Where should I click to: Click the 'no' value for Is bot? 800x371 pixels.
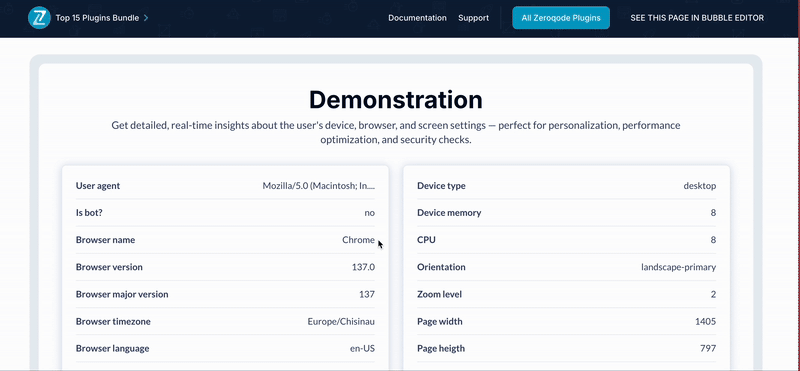point(370,213)
